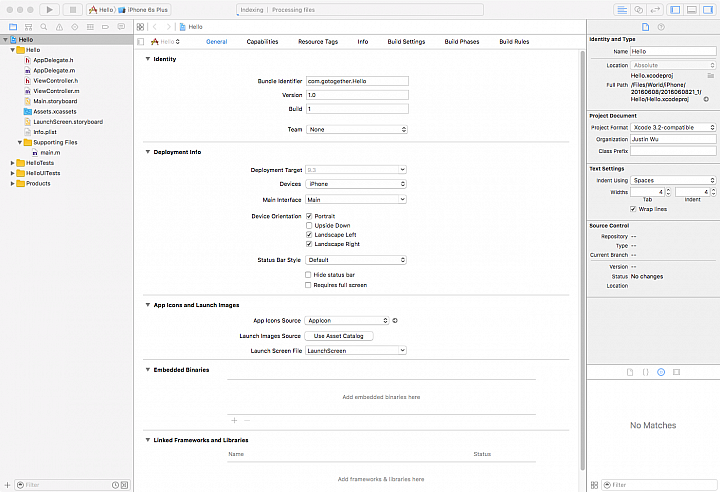Open the report navigator
Image resolution: width=720 pixels, height=492 pixels.
[121, 27]
